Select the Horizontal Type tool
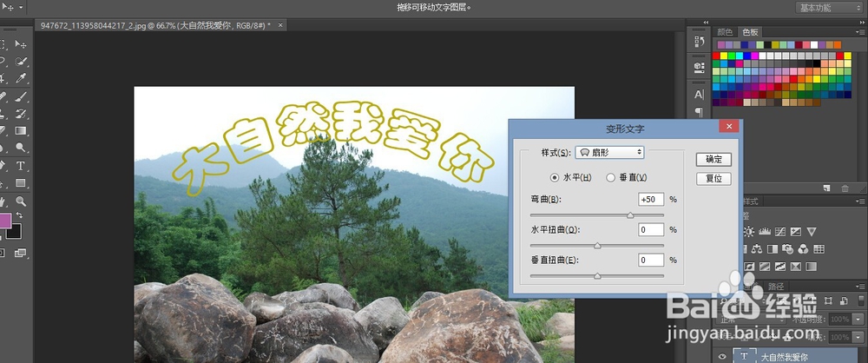Image resolution: width=868 pixels, height=363 pixels. pos(21,166)
